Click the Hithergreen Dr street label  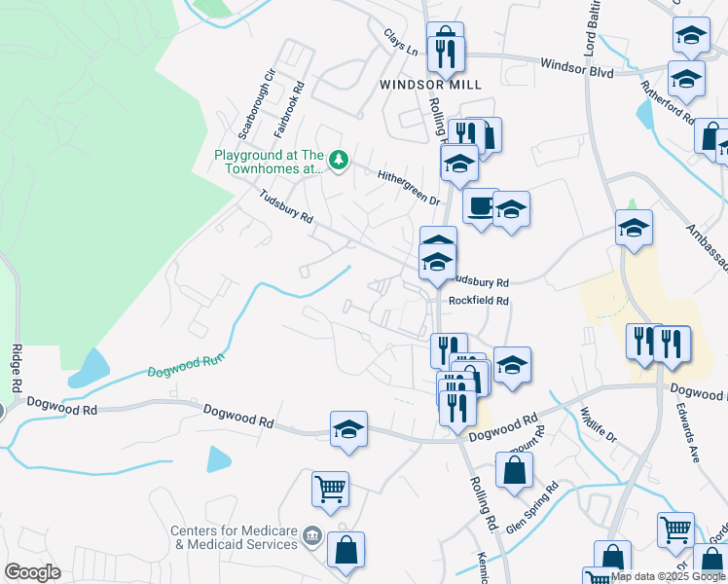(x=409, y=188)
